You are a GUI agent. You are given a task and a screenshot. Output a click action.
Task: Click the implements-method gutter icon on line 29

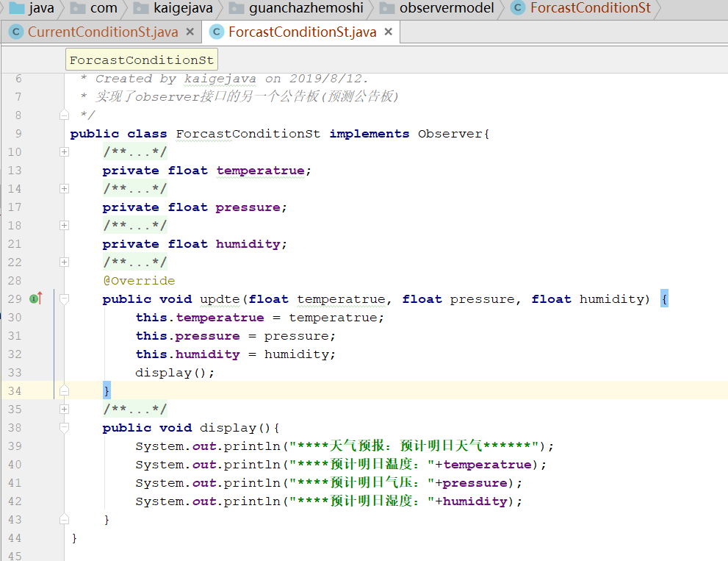pos(36,299)
